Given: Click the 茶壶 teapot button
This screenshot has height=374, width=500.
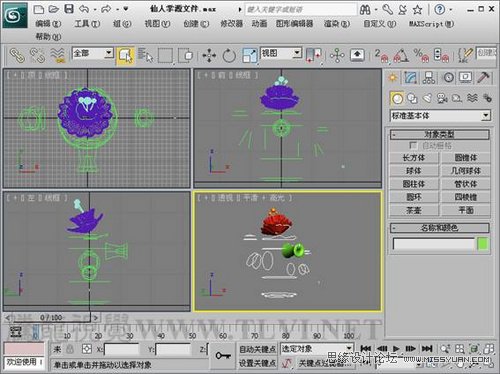Looking at the screenshot, I should tap(414, 210).
